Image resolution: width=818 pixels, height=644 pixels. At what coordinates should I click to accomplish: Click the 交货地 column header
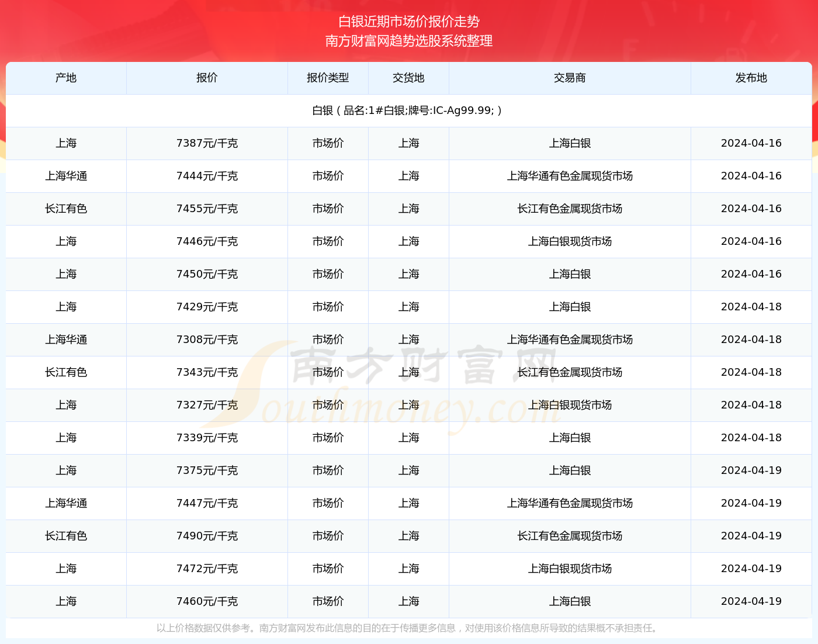click(408, 78)
